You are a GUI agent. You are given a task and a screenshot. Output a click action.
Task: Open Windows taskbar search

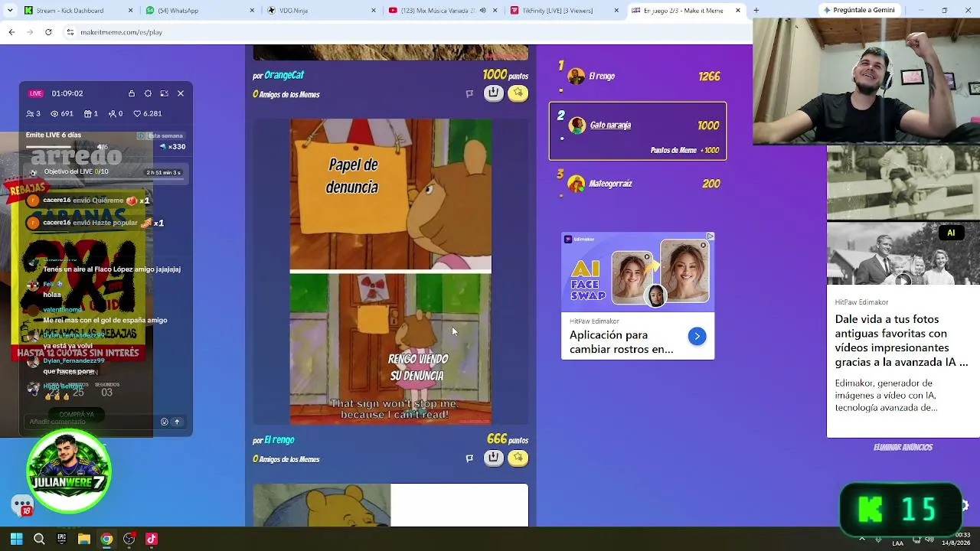click(x=39, y=539)
